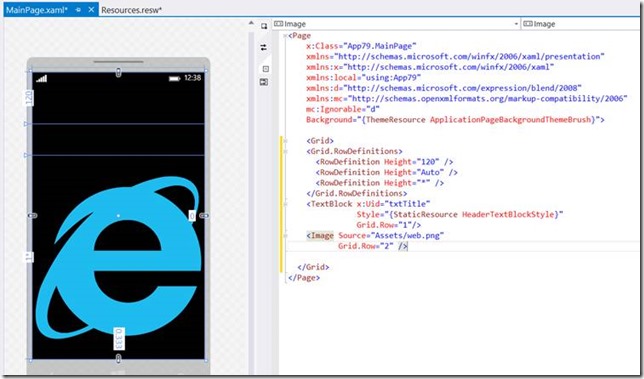This screenshot has width=644, height=379.
Task: Collapse the Image element outline
Action: coord(285,236)
